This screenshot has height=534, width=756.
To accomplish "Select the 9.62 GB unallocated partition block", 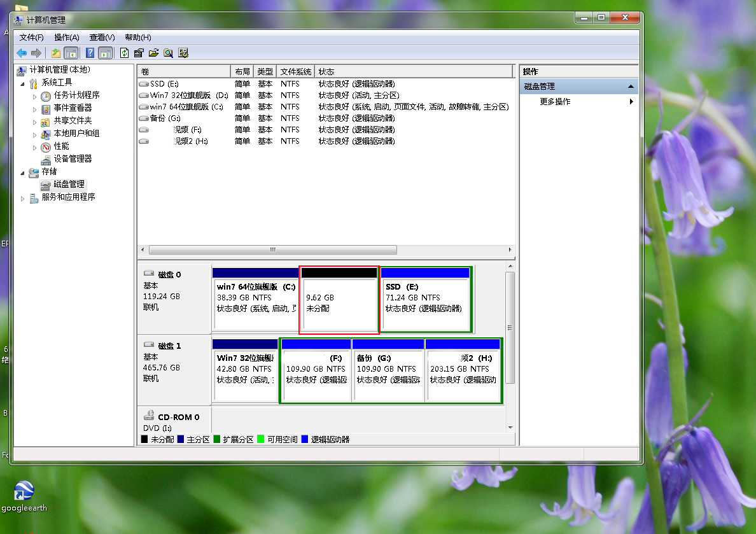I will click(x=339, y=299).
